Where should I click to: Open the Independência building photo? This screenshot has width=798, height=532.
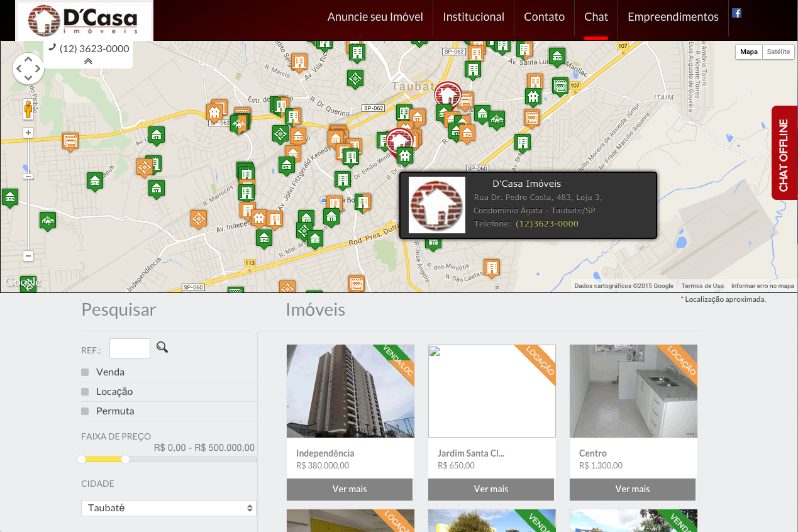coord(350,391)
